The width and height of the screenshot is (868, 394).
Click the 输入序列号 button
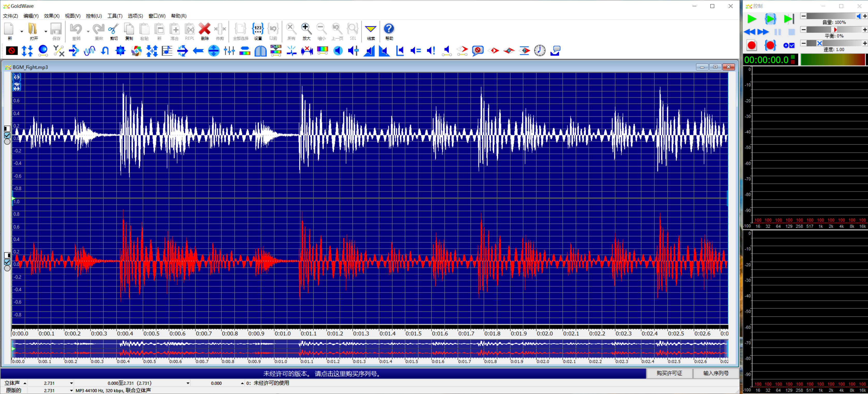tap(716, 373)
